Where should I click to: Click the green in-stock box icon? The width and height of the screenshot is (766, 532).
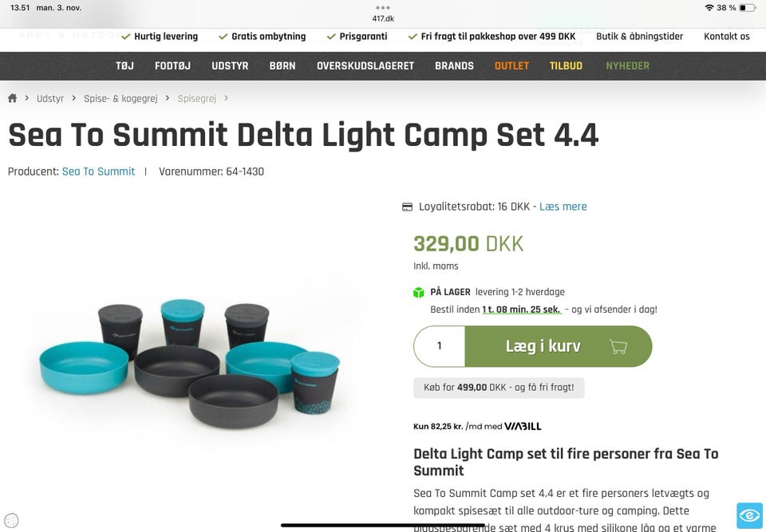419,293
